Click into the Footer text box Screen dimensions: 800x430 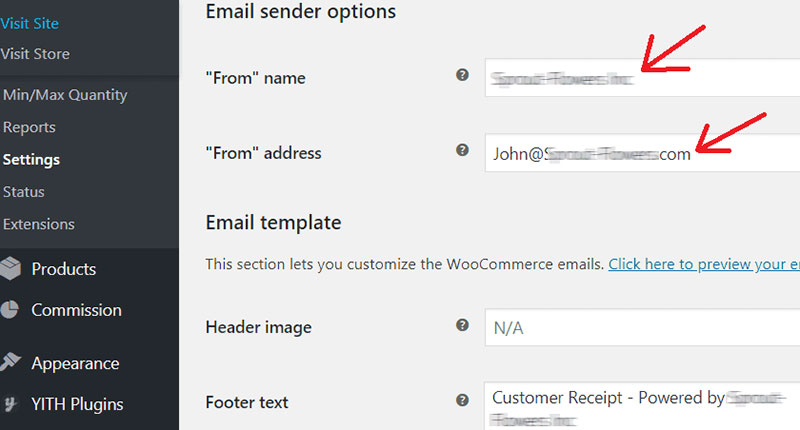click(x=642, y=406)
